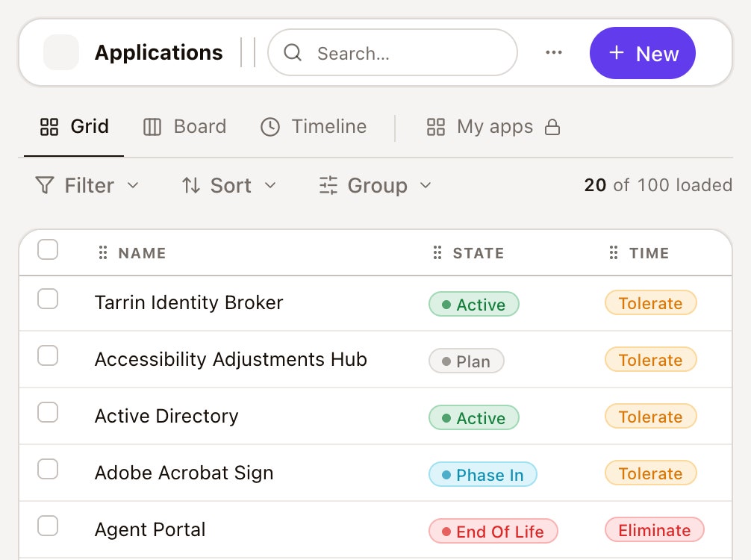Switch to the Grid tab
The height and width of the screenshot is (560, 751).
click(x=74, y=127)
